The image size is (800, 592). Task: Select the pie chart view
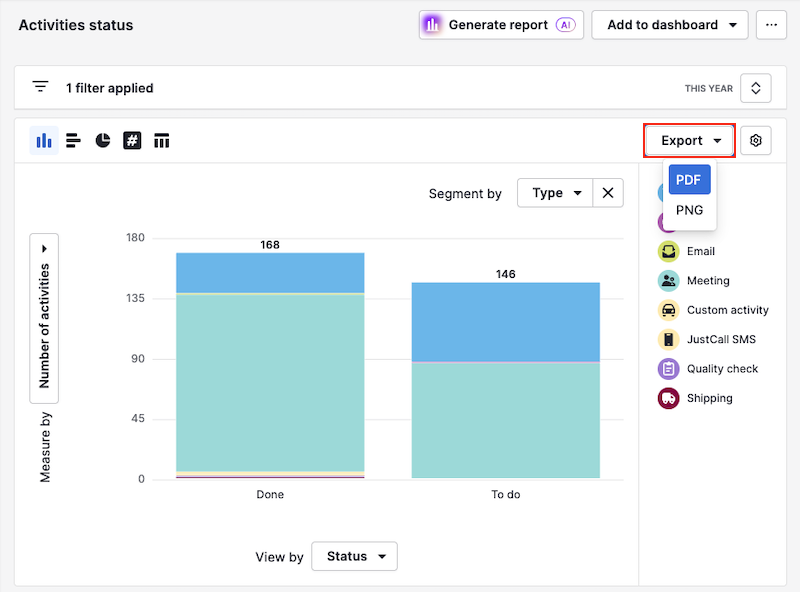(x=103, y=141)
